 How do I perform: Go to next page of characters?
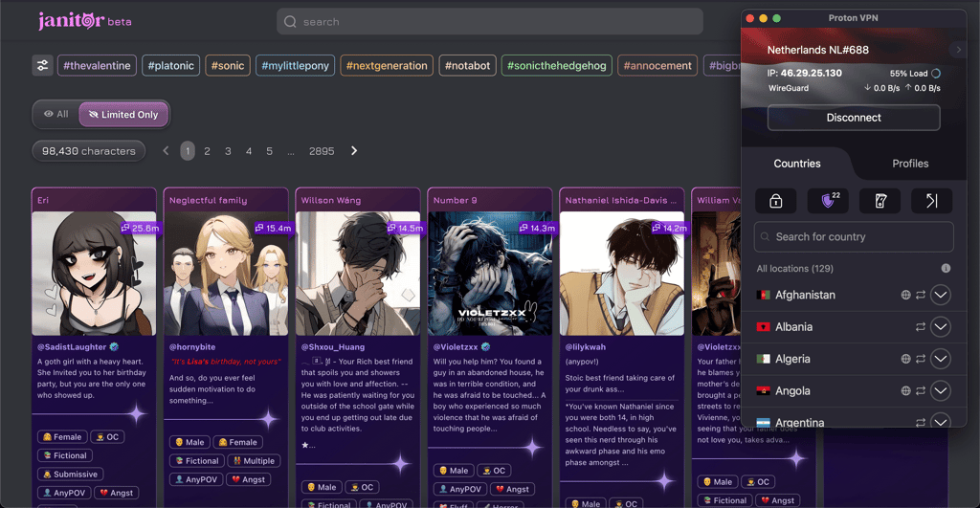coord(354,150)
